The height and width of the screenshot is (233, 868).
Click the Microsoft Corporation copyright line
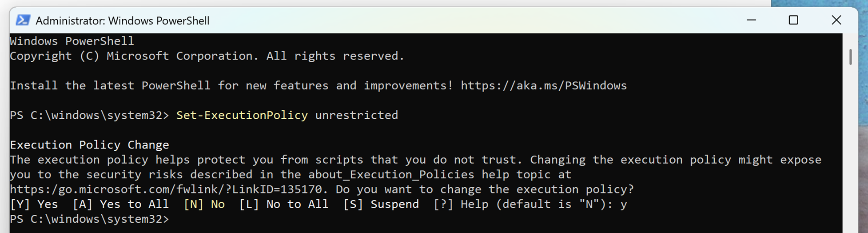pyautogui.click(x=207, y=56)
